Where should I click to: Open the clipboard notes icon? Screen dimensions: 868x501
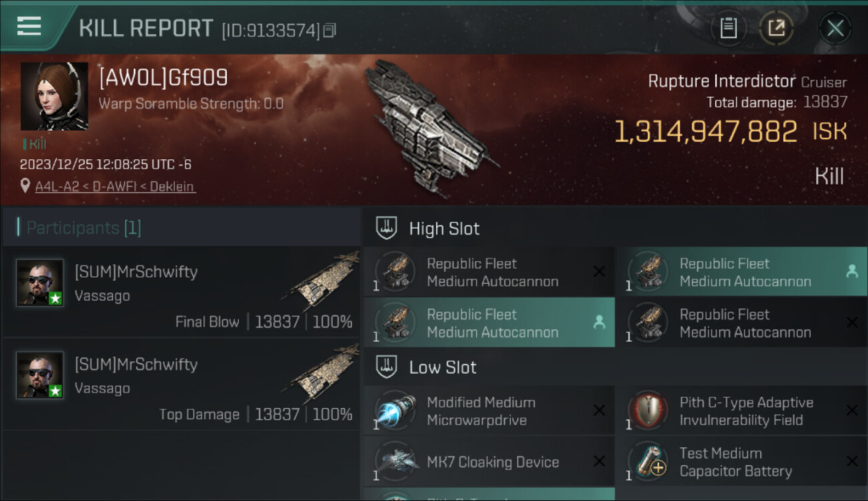(x=728, y=29)
